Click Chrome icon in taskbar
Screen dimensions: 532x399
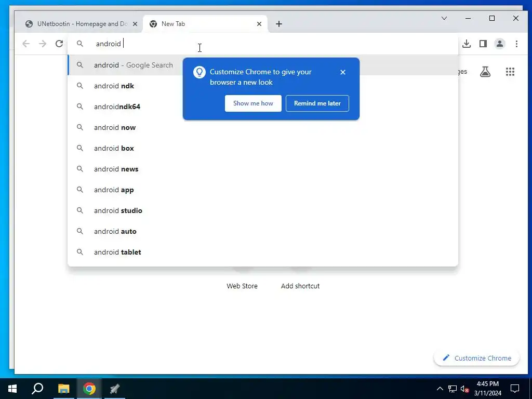[x=89, y=389]
